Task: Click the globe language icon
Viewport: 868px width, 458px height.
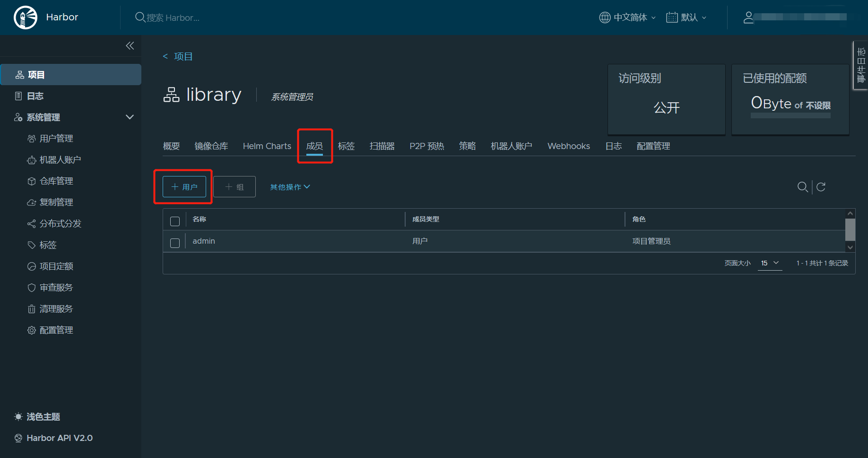Action: pyautogui.click(x=605, y=18)
